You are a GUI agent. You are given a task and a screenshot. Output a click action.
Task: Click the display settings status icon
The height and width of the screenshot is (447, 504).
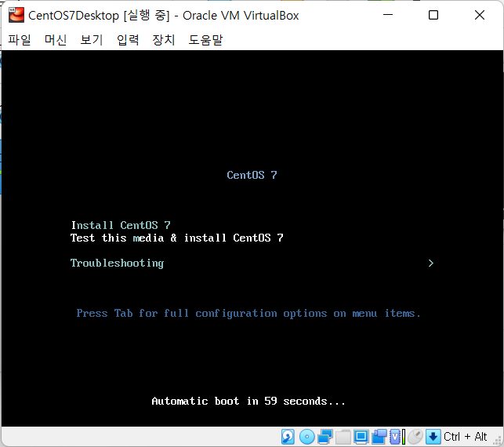[x=361, y=437]
